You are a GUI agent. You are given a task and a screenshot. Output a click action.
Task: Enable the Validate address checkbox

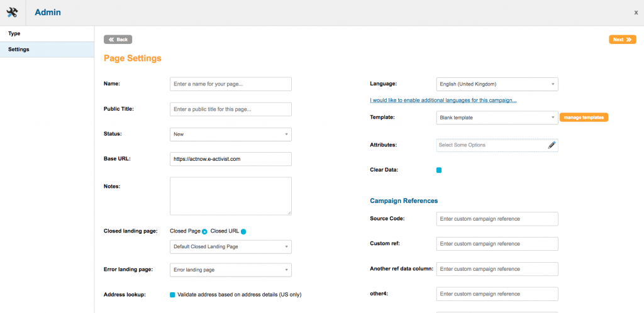(173, 294)
